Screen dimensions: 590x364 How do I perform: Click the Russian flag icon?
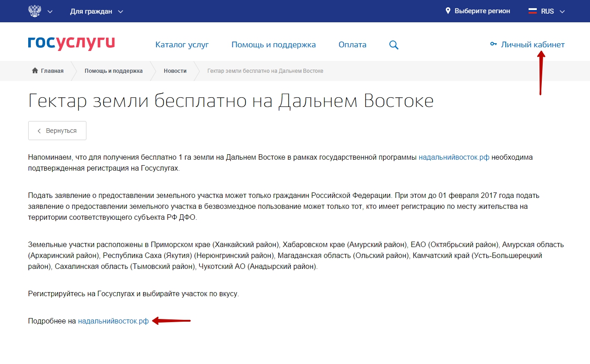[533, 11]
